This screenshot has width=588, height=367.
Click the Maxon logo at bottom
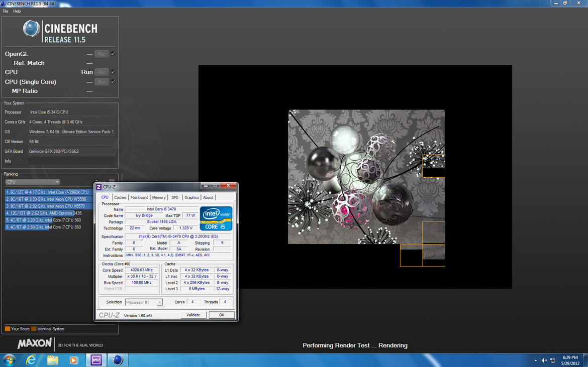pyautogui.click(x=35, y=343)
